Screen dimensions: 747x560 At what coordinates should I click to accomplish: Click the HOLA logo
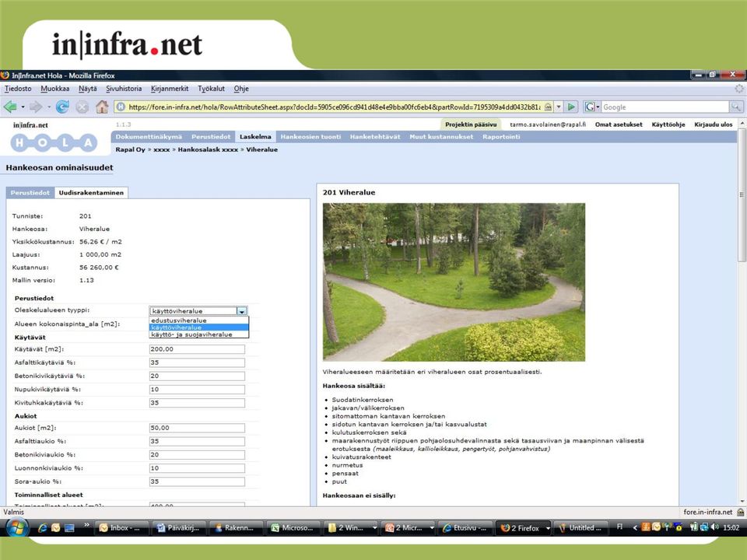pos(54,142)
